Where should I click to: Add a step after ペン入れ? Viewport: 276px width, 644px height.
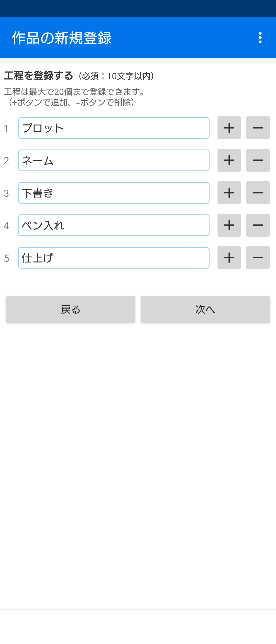click(229, 225)
